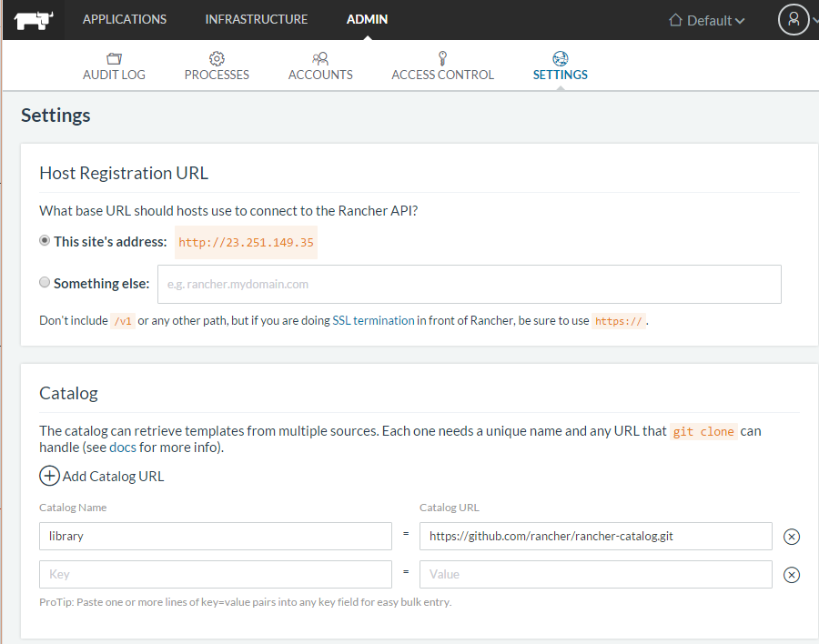Select the "Something else" radio option
Viewport: 819px width, 644px height.
pyautogui.click(x=45, y=283)
